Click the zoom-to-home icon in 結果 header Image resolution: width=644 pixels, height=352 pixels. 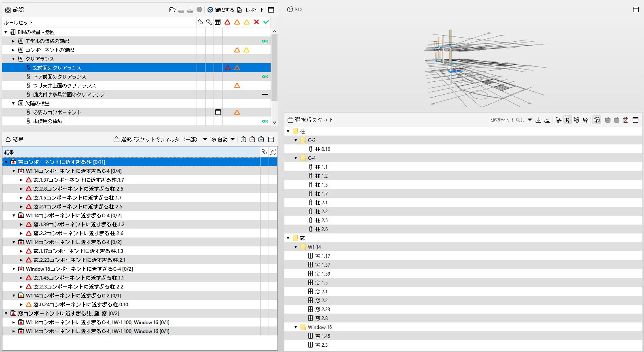point(273,152)
